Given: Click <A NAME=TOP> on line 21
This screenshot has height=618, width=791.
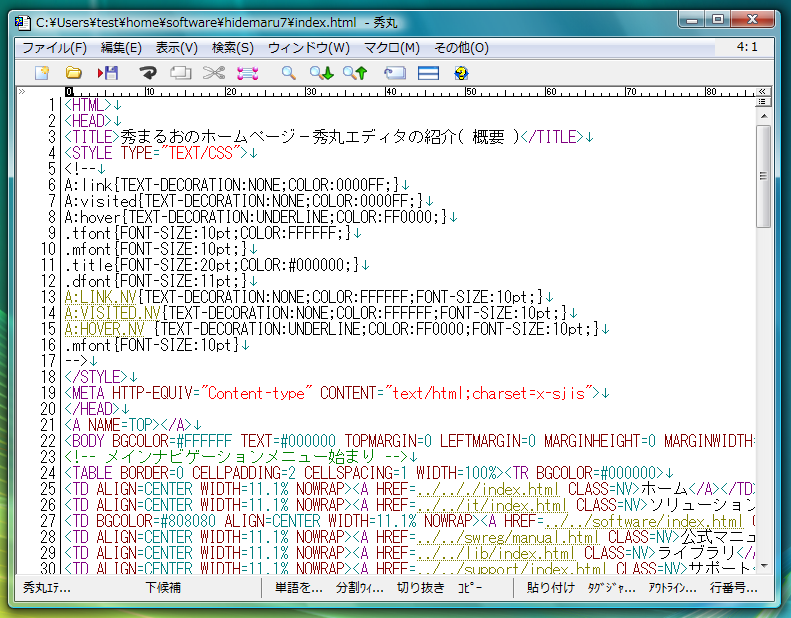Looking at the screenshot, I should pyautogui.click(x=112, y=425).
